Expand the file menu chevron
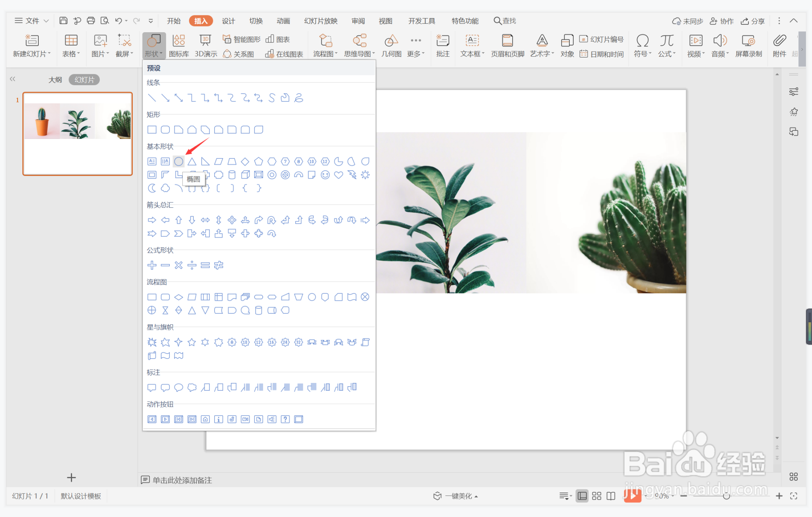The width and height of the screenshot is (812, 517). click(46, 21)
